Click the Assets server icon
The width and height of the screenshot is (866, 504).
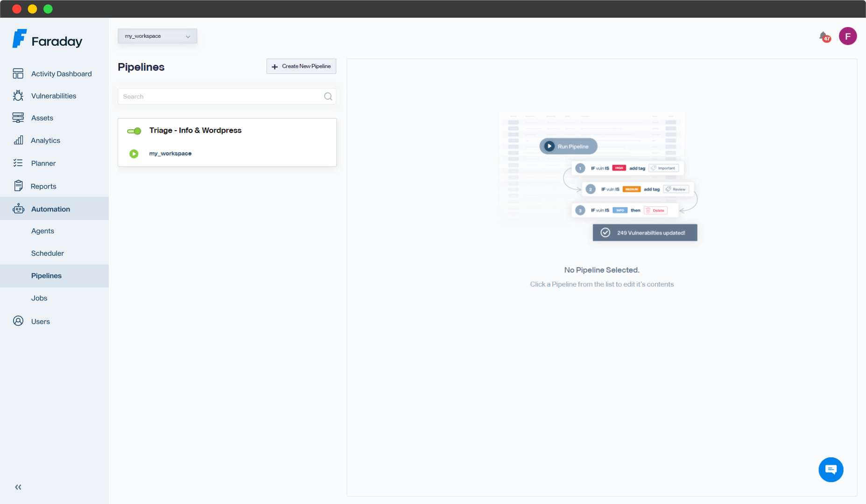[x=18, y=118]
